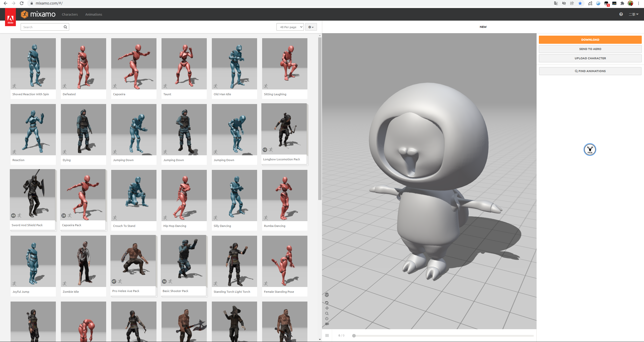
Task: Click the reset camera power icon
Action: point(327,319)
